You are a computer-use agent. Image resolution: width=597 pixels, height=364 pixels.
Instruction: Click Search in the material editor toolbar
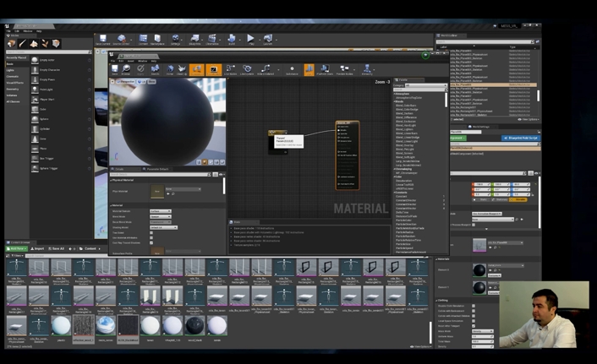click(155, 70)
